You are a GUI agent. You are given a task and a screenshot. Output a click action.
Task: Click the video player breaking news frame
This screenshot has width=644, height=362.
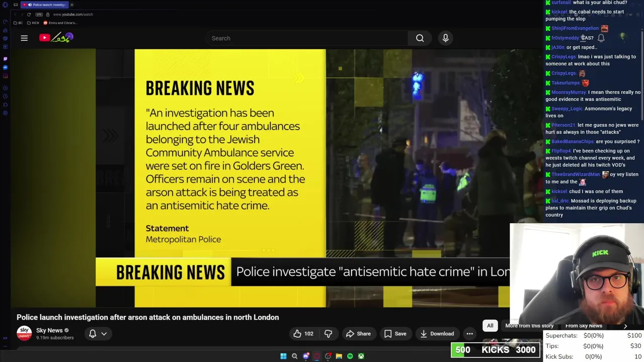point(302,178)
